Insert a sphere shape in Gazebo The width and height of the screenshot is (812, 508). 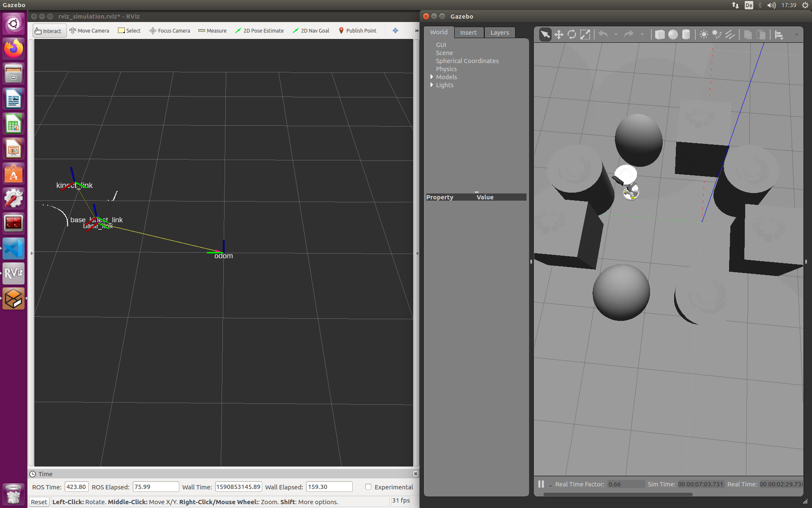tap(673, 34)
